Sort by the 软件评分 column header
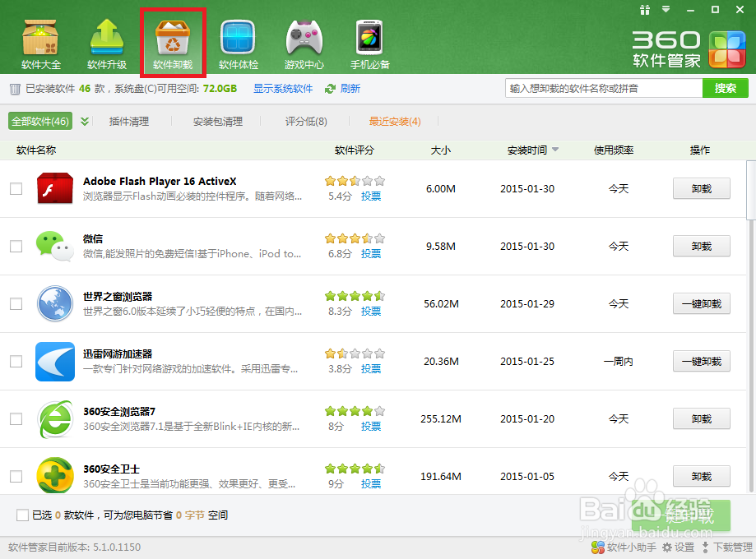Screen dimensions: 756x559 coord(355,150)
